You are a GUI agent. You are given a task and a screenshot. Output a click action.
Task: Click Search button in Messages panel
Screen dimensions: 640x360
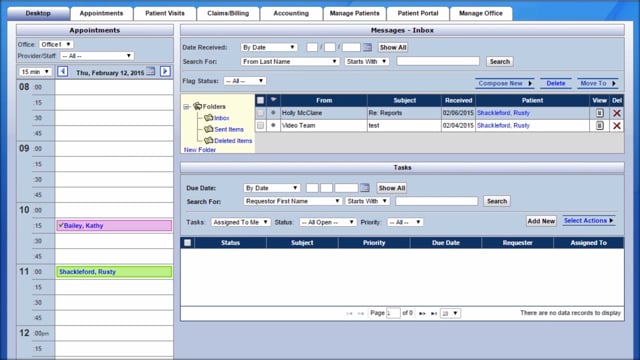[500, 62]
